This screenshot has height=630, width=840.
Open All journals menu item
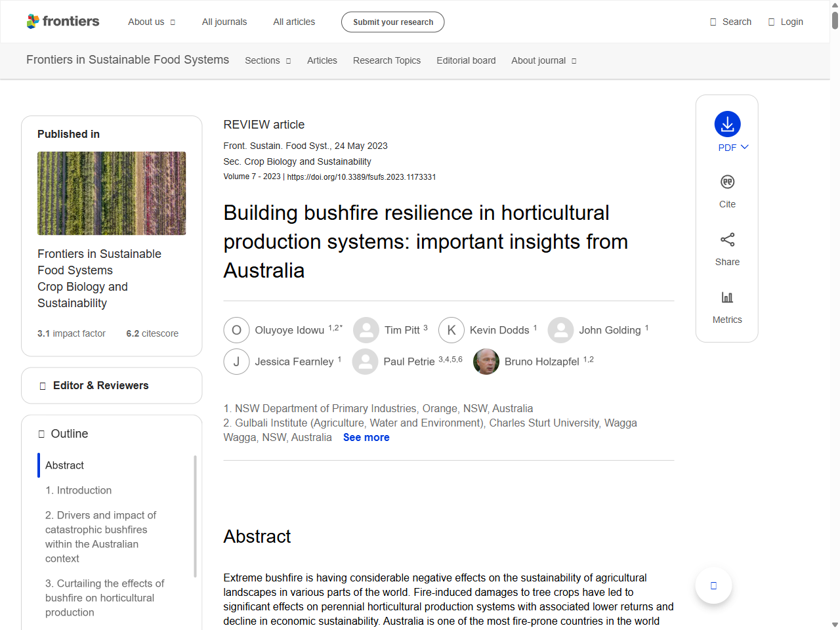(x=224, y=22)
